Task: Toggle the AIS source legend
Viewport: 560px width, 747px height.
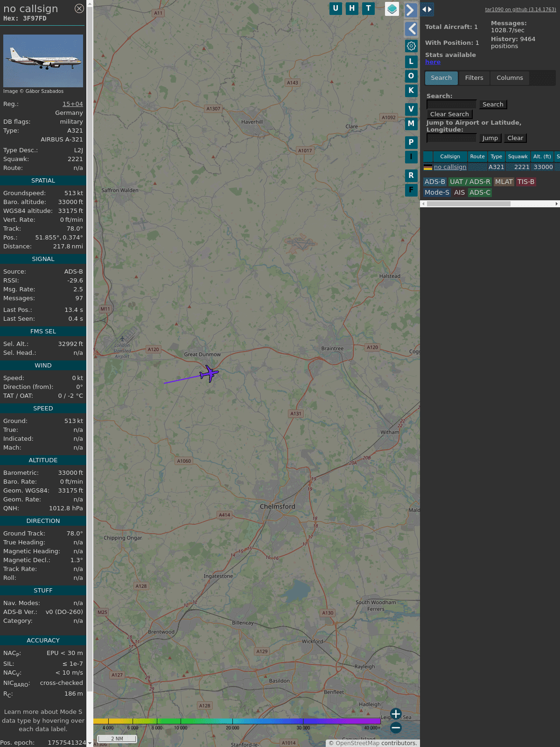Action: click(460, 193)
